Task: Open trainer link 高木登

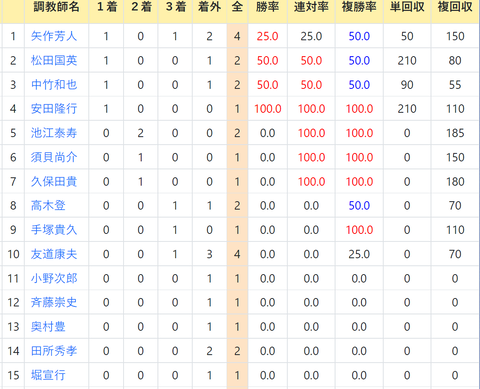Action: pos(48,206)
